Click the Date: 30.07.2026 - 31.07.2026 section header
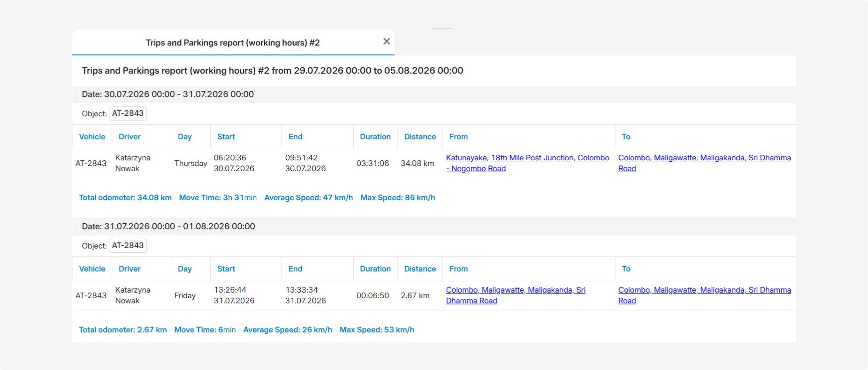Screen dimensions: 868x370 tap(434, 94)
